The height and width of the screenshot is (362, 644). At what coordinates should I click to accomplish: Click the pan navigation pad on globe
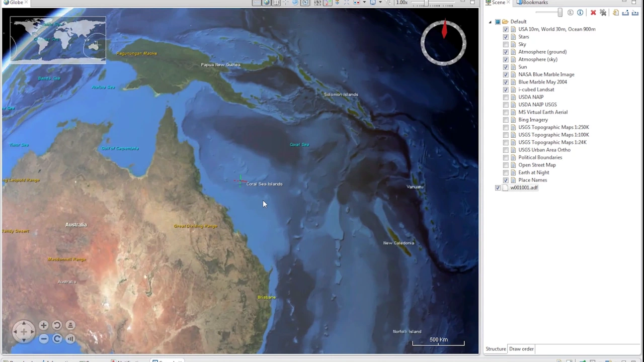[24, 332]
